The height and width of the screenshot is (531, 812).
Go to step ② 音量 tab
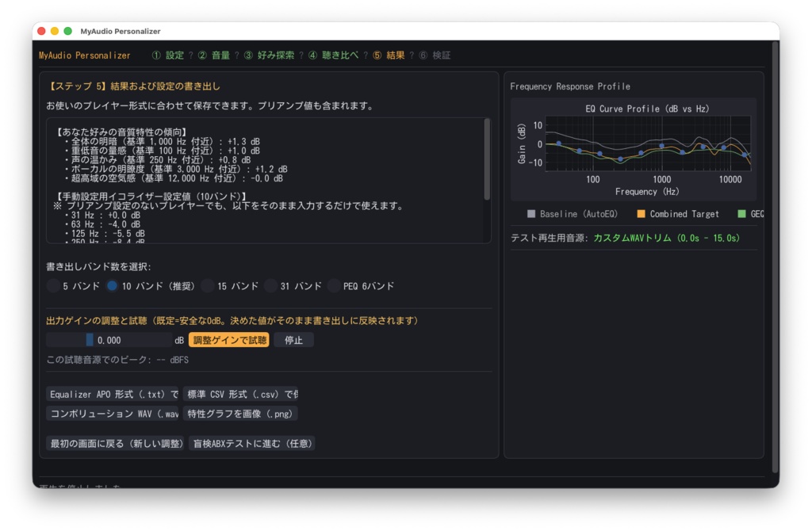tap(214, 55)
